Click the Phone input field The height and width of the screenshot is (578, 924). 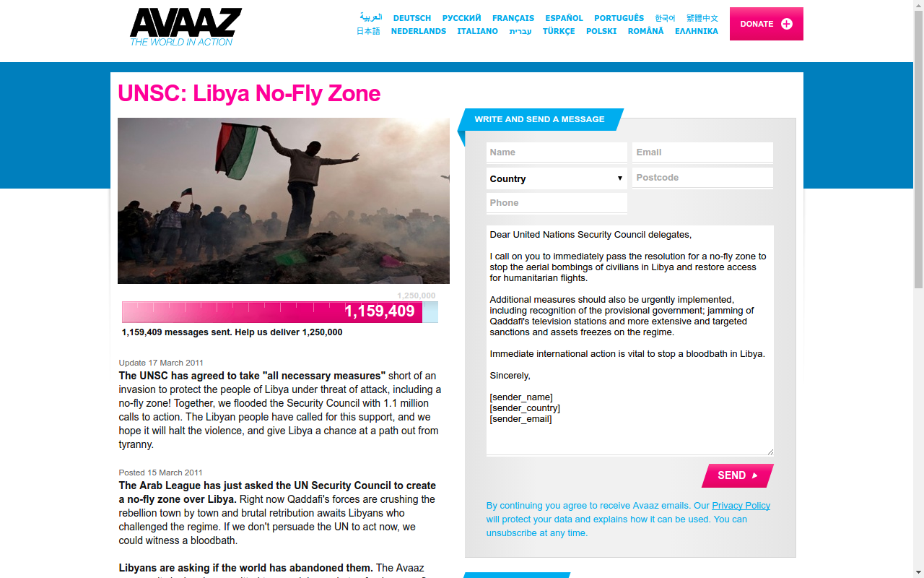557,203
